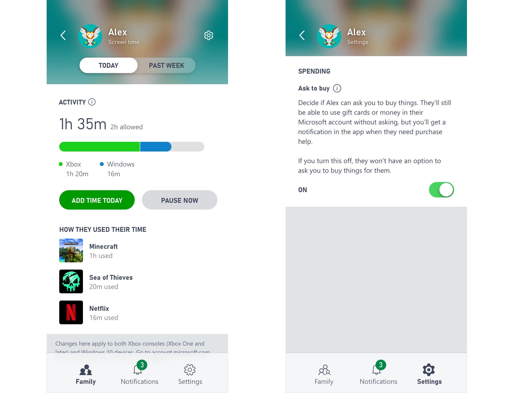Select the active Settings tab at bottom right
532x393 pixels.
[x=429, y=374]
